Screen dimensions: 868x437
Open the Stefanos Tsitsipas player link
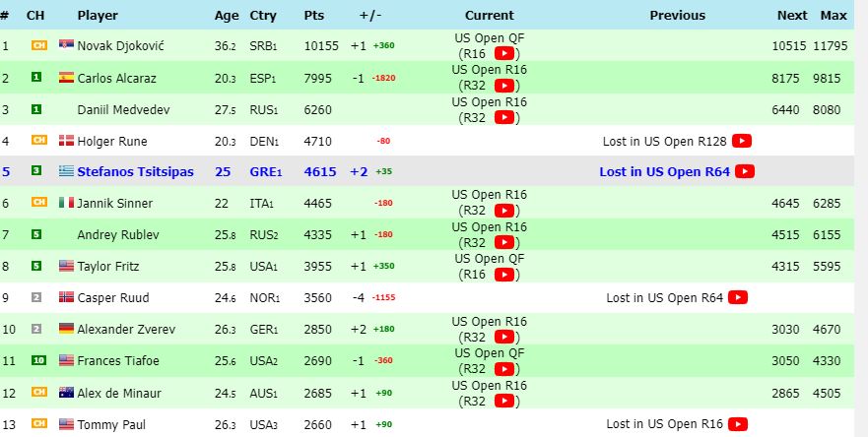[x=135, y=171]
